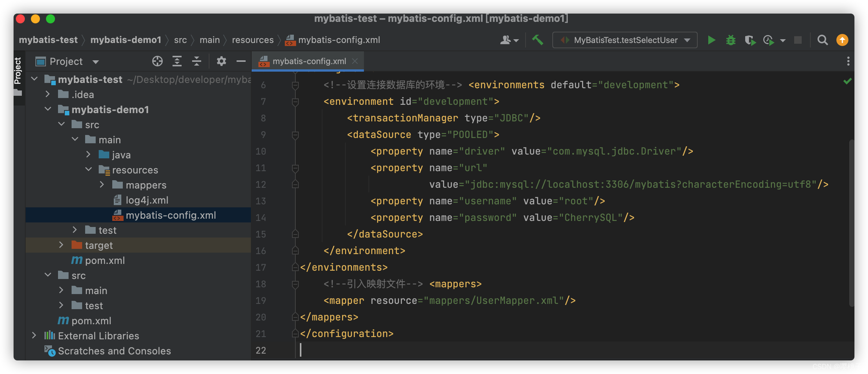
Task: Click fold marker at closing dataSource line 15
Action: (x=295, y=234)
